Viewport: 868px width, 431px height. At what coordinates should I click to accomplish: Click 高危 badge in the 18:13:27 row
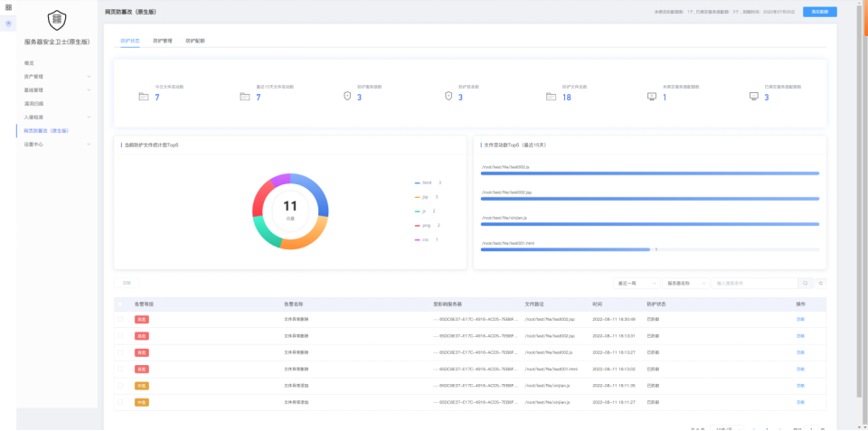142,352
